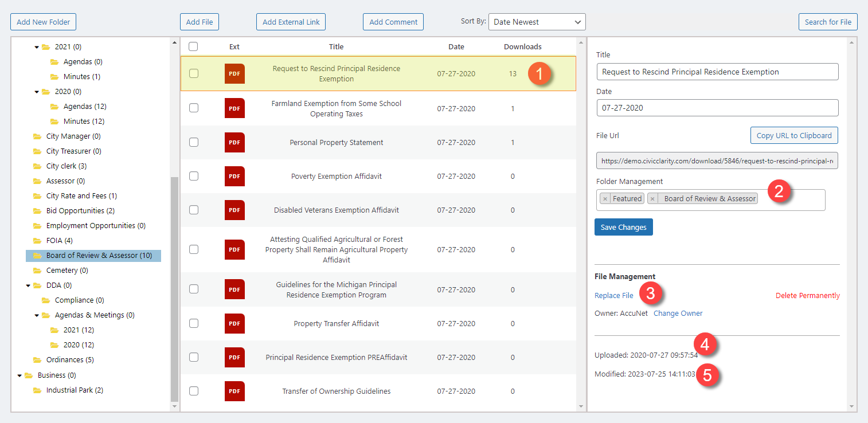Check the Farmland Exemption row checkbox
The image size is (868, 423).
click(194, 108)
